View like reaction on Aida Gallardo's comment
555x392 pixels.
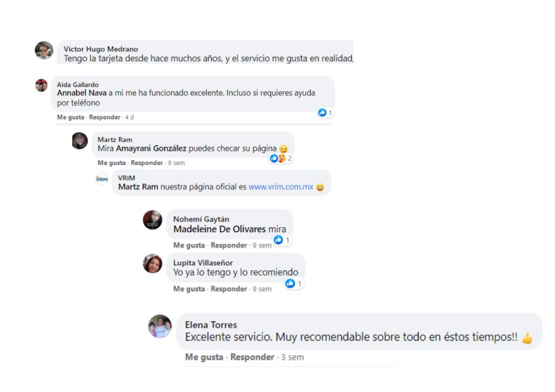click(x=325, y=113)
